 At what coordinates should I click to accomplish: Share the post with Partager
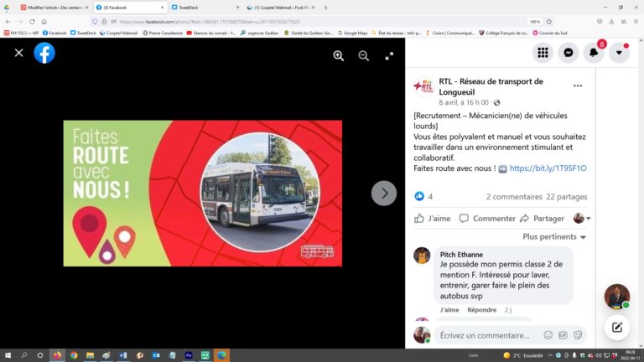[543, 219]
